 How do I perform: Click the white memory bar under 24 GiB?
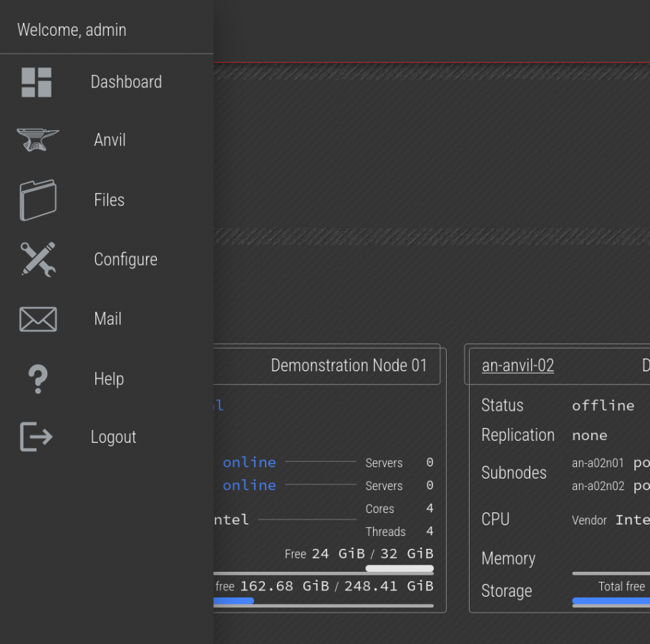399,569
